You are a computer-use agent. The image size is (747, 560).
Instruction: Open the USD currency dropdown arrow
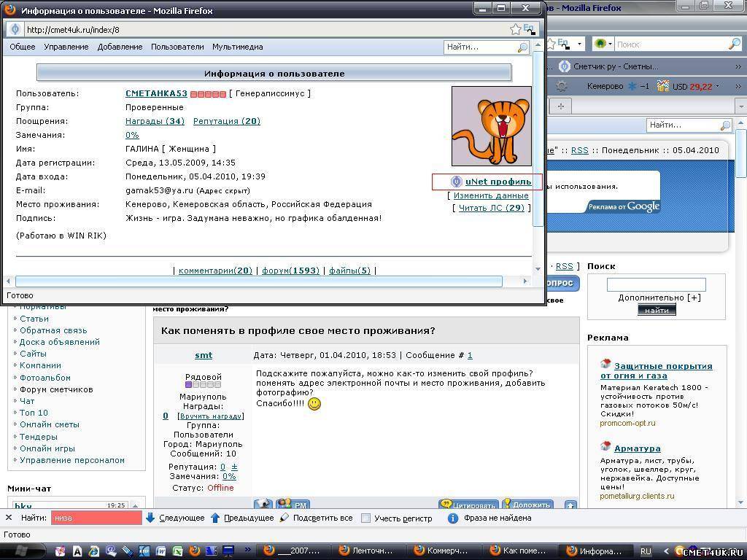(x=718, y=86)
